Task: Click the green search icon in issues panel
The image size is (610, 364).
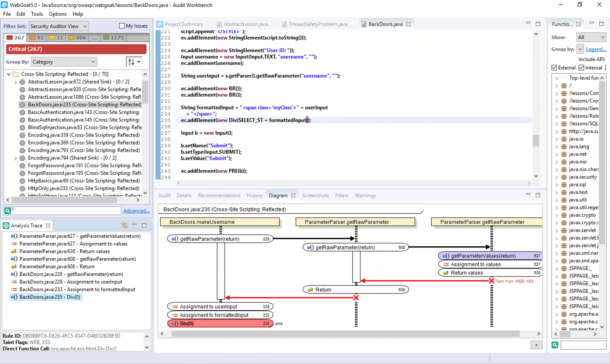Action: click(7, 210)
